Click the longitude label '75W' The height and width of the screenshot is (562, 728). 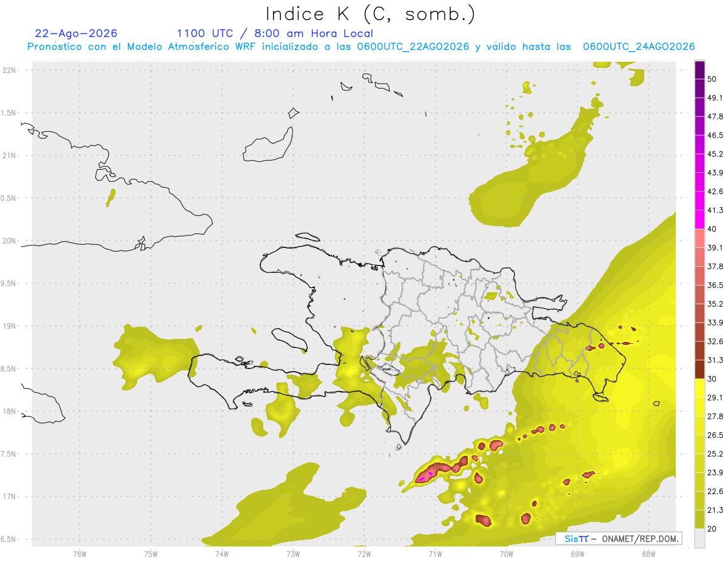[x=150, y=554]
